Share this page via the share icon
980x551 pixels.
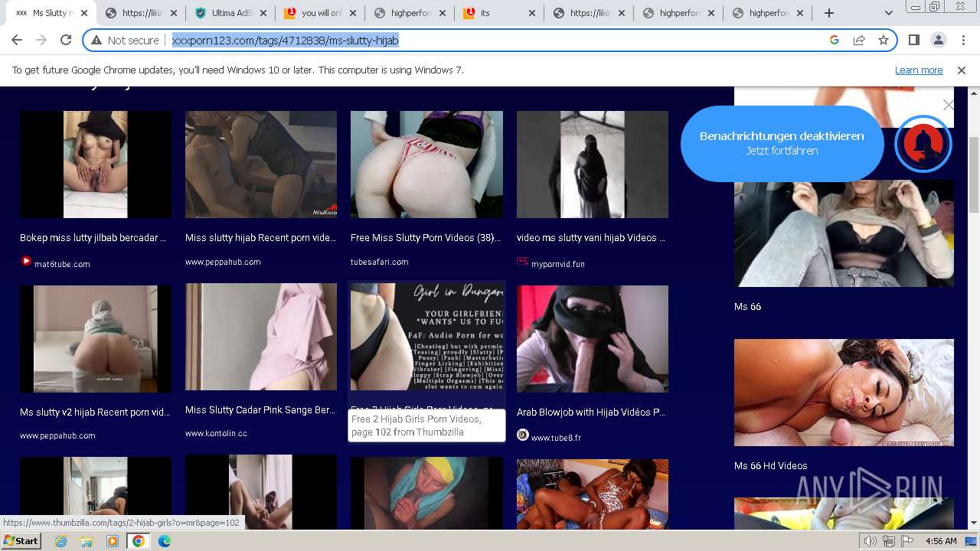tap(859, 41)
